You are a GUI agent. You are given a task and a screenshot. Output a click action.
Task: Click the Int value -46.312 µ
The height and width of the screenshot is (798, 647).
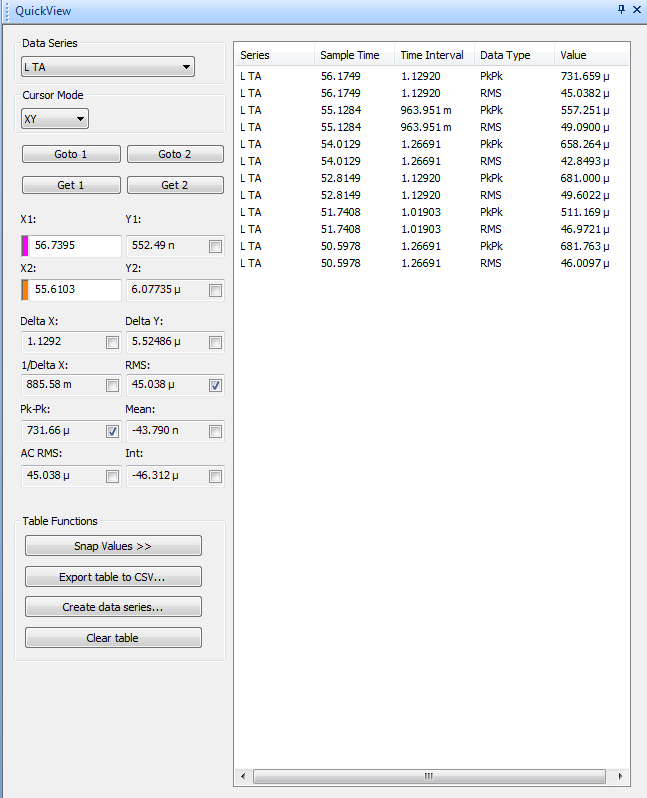point(155,475)
